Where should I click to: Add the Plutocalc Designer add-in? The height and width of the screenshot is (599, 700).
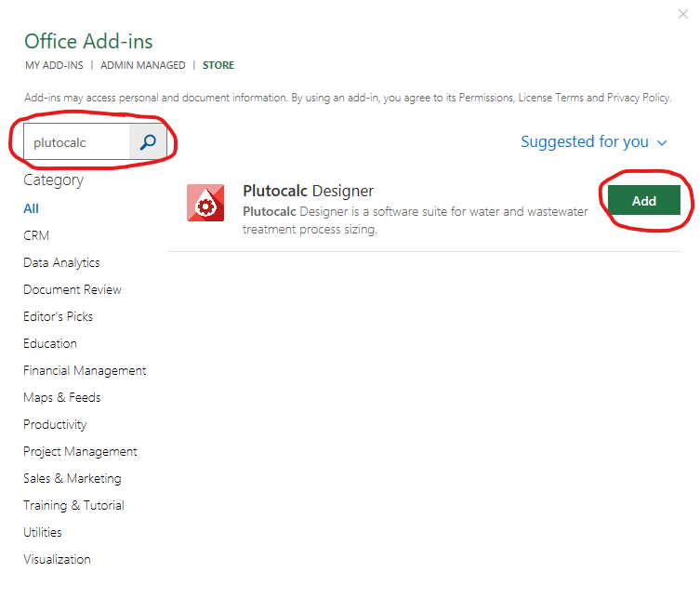(x=643, y=201)
